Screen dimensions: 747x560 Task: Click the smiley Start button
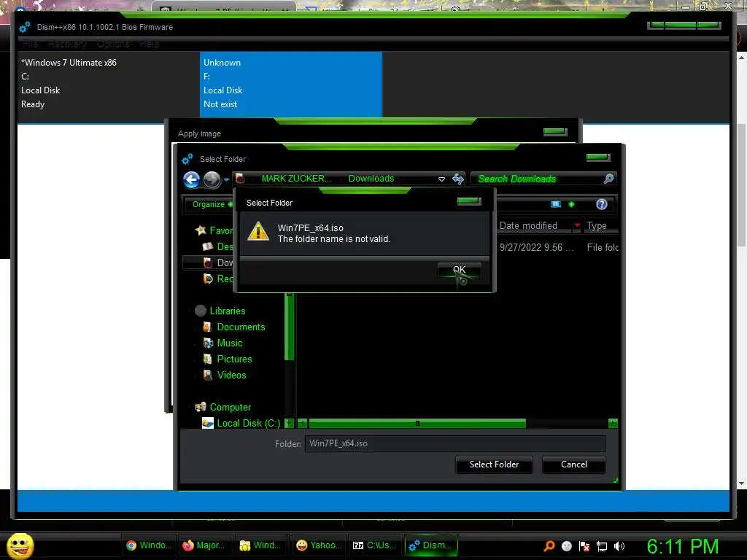pos(20,545)
